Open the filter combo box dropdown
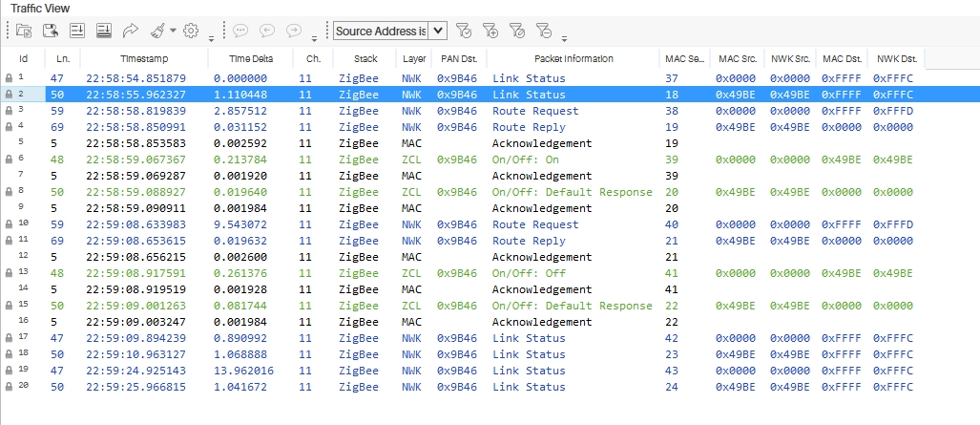Viewport: 980px width, 425px height. 438,31
